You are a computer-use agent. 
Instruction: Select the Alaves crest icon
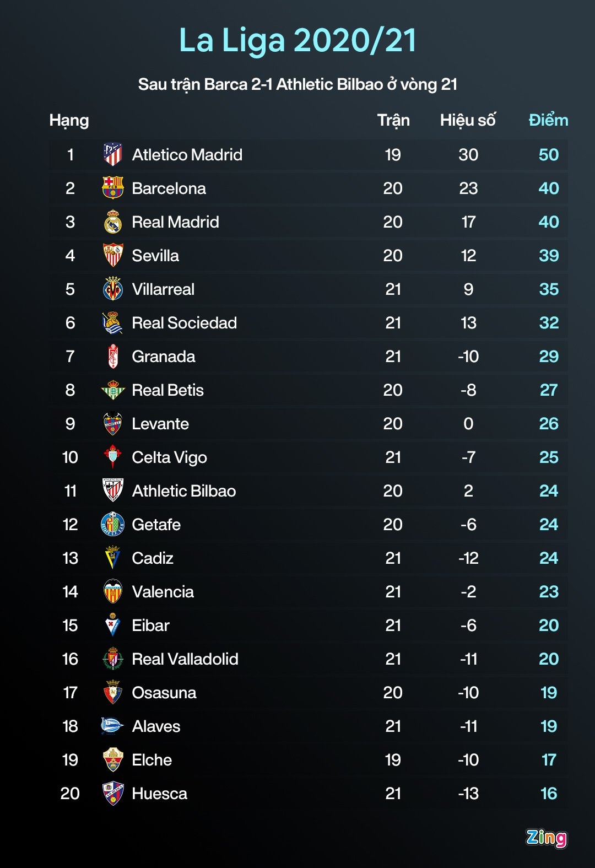pos(112,726)
